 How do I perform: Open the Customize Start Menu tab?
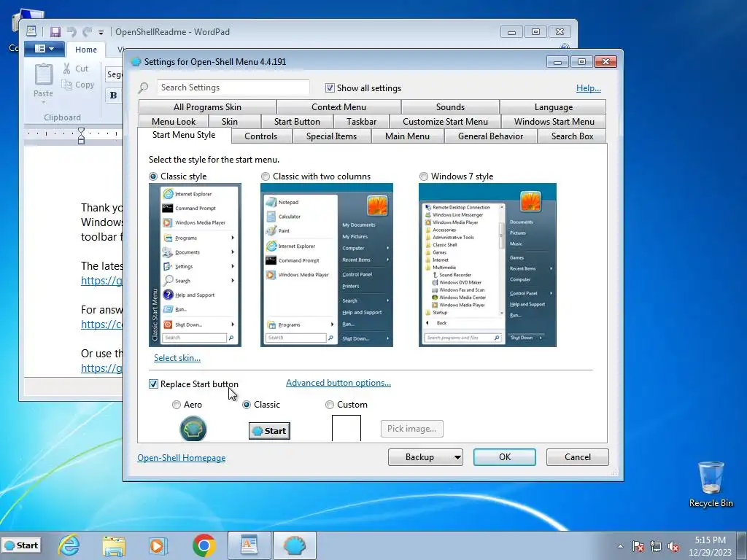(x=446, y=122)
